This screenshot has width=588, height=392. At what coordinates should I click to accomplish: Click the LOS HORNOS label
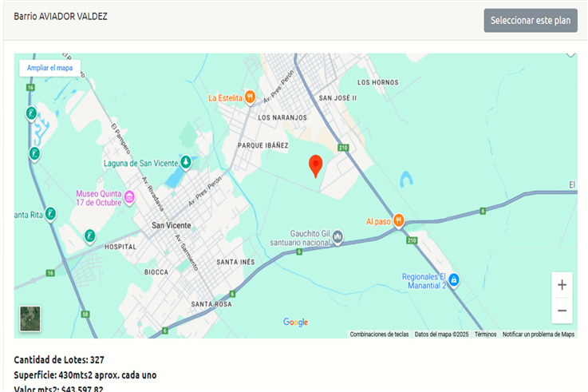[378, 82]
